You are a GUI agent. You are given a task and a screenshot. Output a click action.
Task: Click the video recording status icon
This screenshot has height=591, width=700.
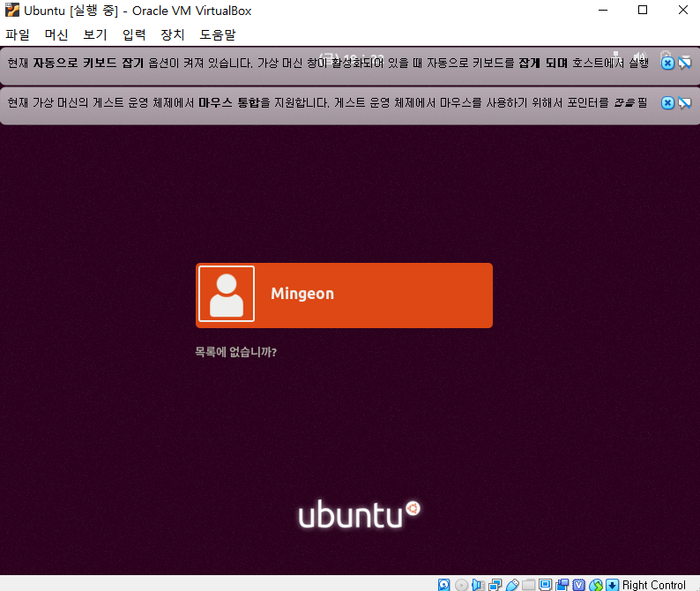pyautogui.click(x=562, y=584)
